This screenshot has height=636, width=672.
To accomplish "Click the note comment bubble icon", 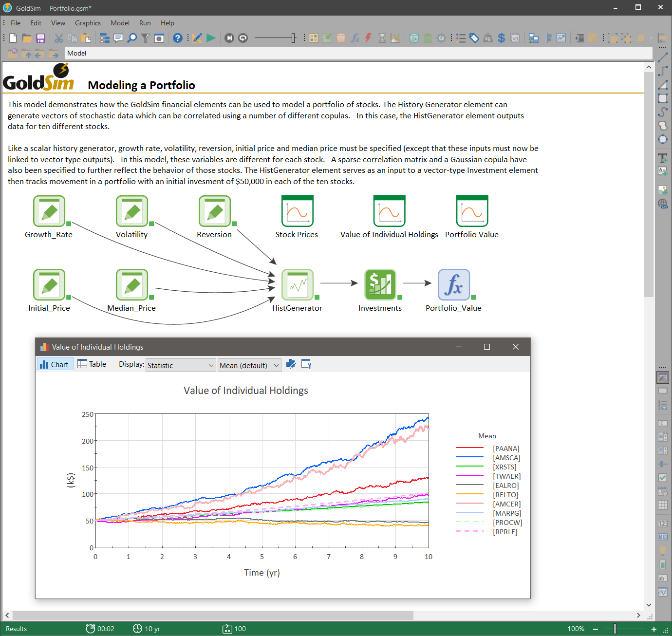I will coord(118,38).
